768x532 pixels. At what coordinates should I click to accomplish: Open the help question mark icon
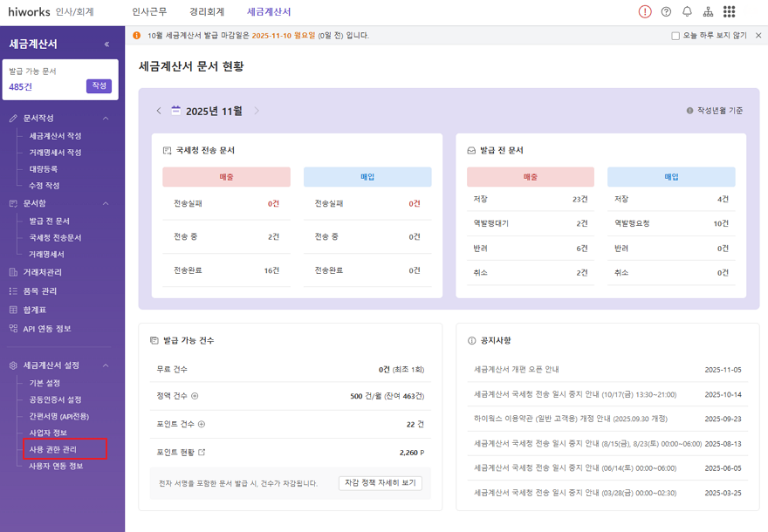(667, 12)
